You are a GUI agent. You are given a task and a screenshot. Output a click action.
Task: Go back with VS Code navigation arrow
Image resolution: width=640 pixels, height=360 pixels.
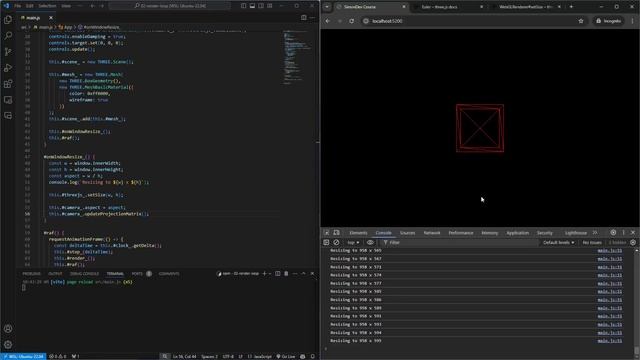click(93, 6)
